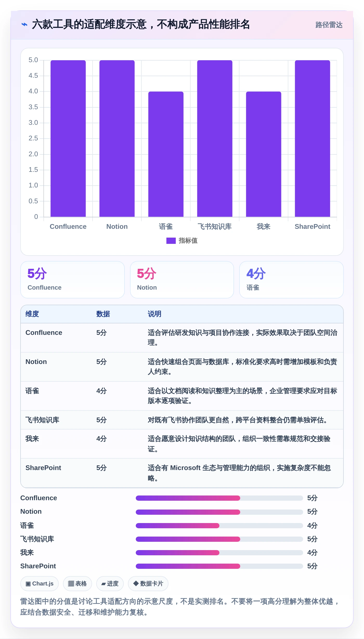The image size is (364, 639).
Task: Click the SharePoint progress bar
Action: [x=219, y=566]
